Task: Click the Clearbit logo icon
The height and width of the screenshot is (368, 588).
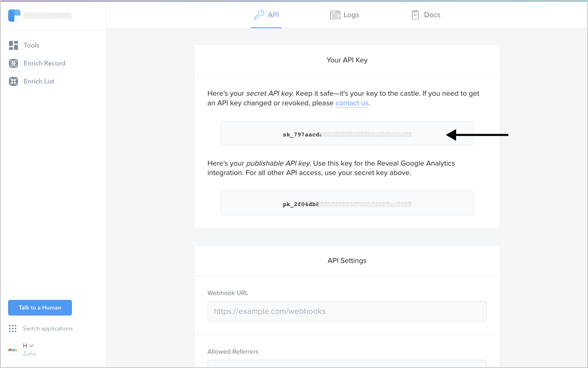Action: (14, 16)
